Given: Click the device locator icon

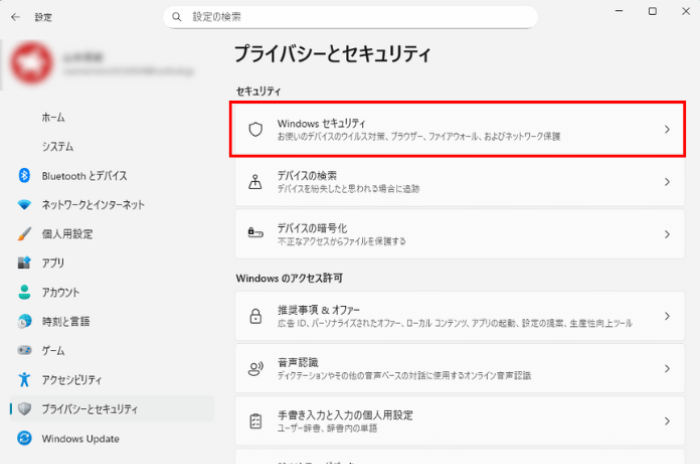Looking at the screenshot, I should (255, 182).
